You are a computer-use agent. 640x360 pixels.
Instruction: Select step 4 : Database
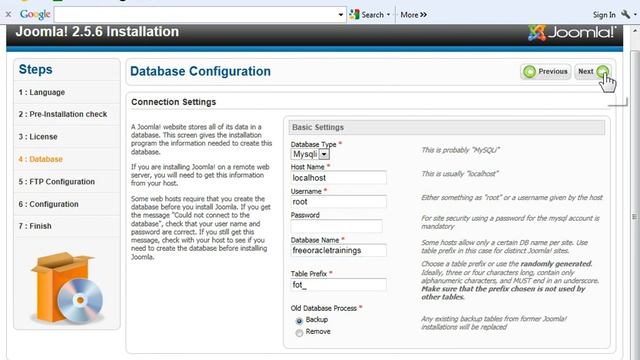coord(40,159)
